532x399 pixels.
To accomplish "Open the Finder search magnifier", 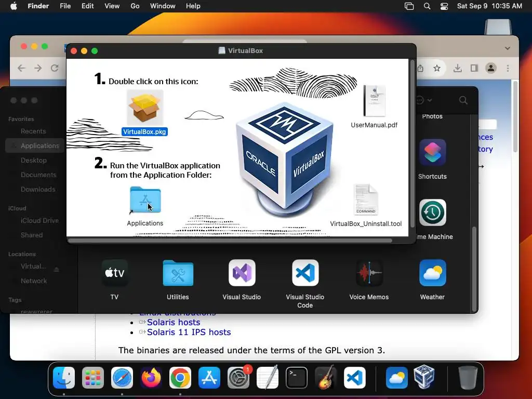I will [463, 100].
